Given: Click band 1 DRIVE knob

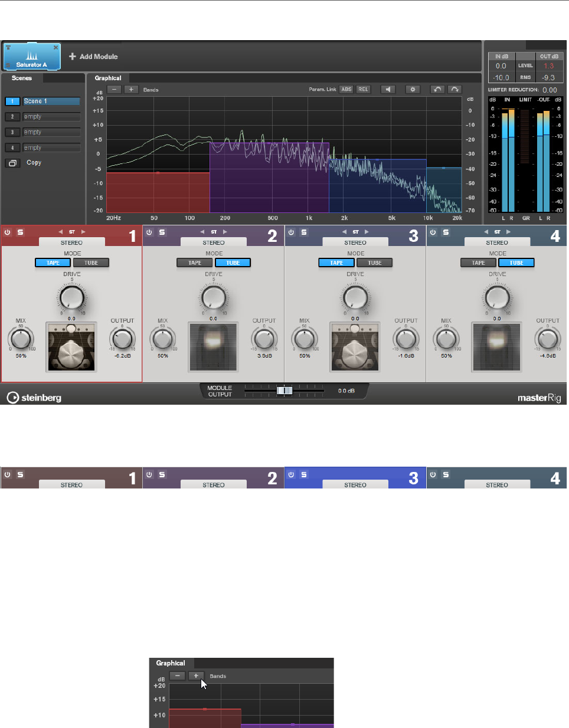Looking at the screenshot, I should [x=71, y=297].
